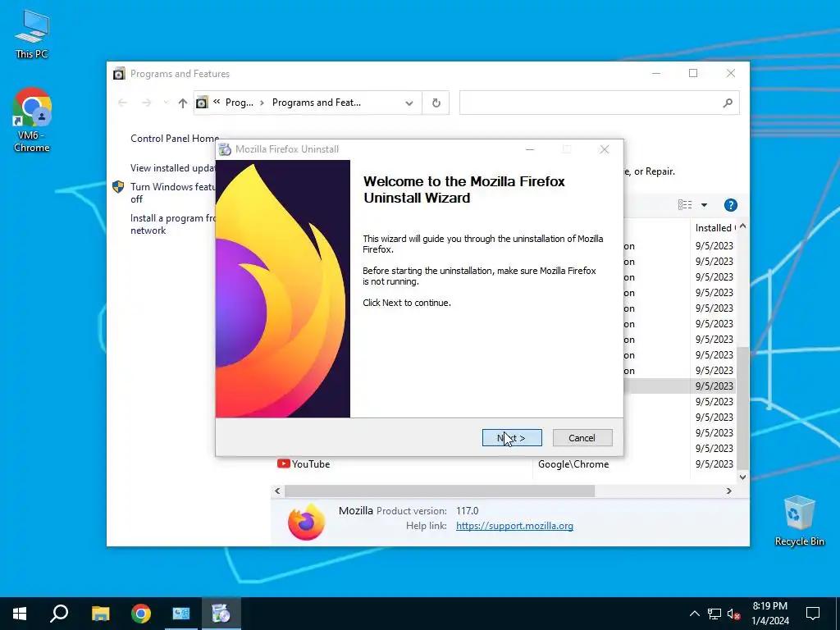Click the vertical scrollbar up arrow
The image size is (840, 630).
742,226
